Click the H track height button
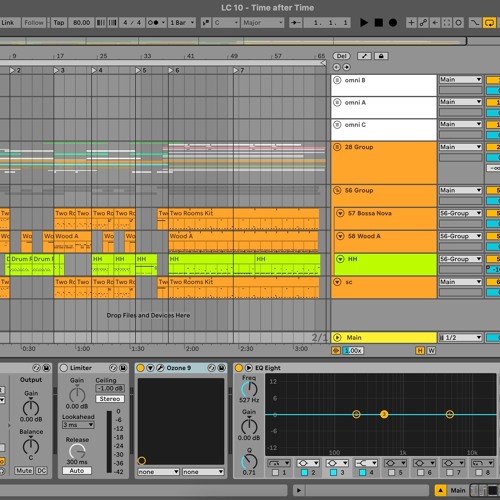500x500 pixels. tap(420, 350)
